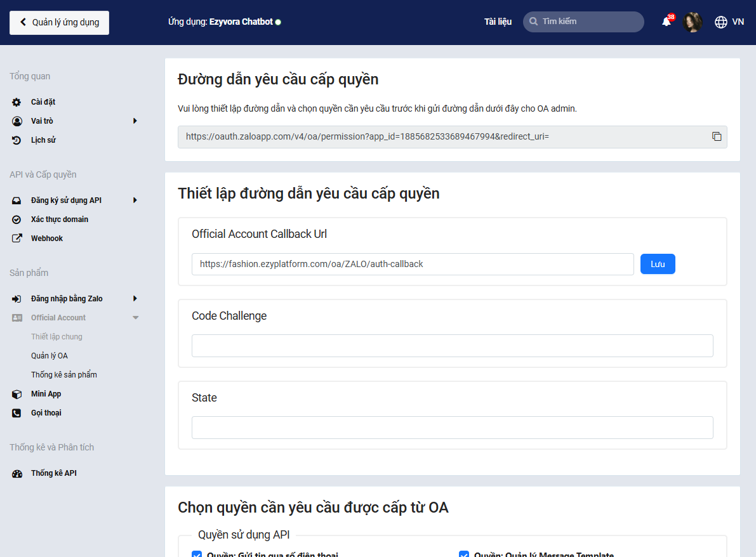Copy the permission request URL
This screenshot has height=557, width=756.
point(717,136)
